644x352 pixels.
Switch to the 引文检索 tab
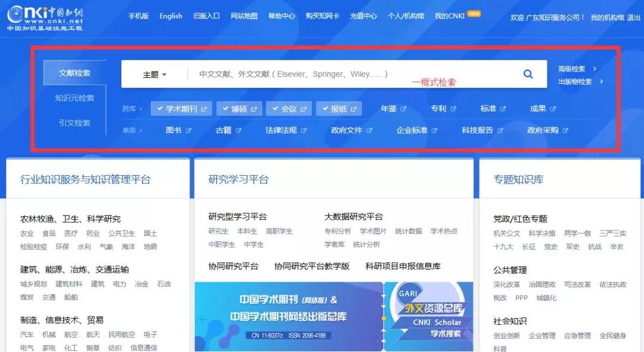click(x=75, y=123)
